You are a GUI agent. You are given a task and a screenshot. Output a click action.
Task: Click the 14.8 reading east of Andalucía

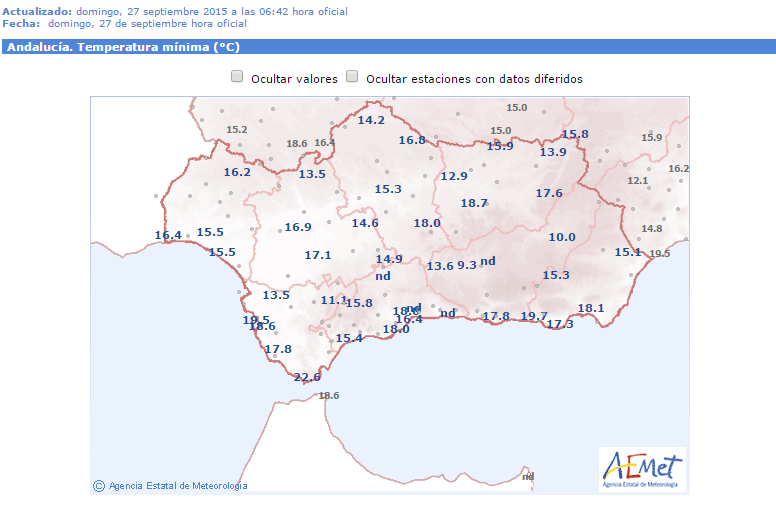(x=651, y=229)
